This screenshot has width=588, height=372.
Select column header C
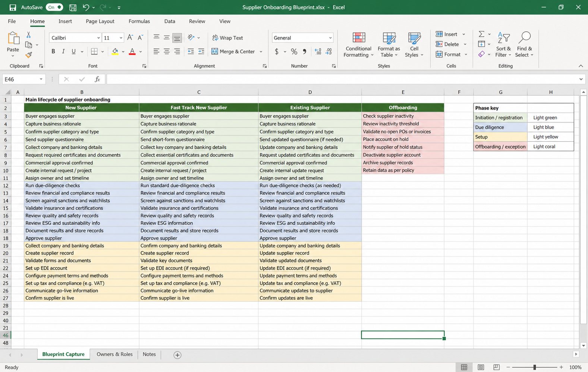click(199, 92)
